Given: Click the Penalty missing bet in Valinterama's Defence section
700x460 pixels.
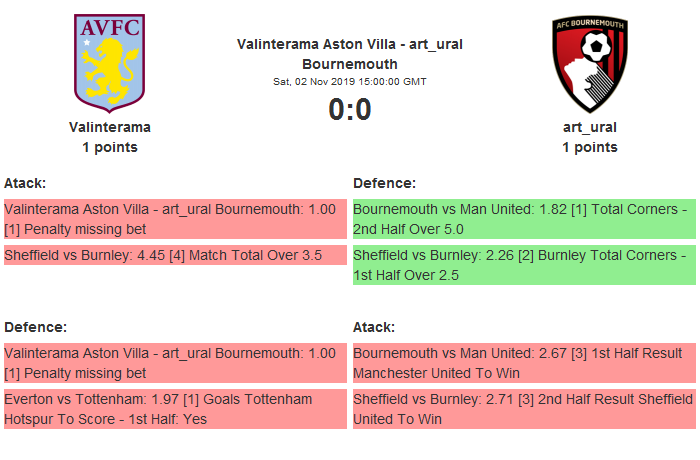Looking at the screenshot, I should 175,363.
